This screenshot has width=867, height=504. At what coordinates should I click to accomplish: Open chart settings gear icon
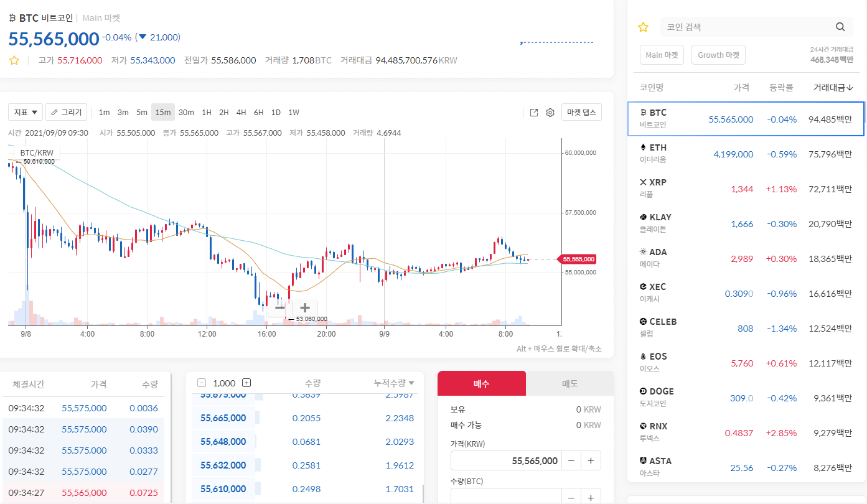pos(550,113)
